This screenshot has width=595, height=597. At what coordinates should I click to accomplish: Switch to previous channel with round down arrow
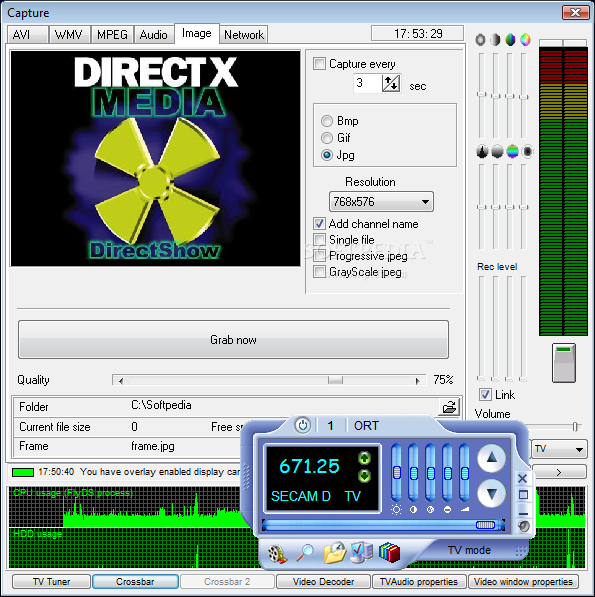491,493
